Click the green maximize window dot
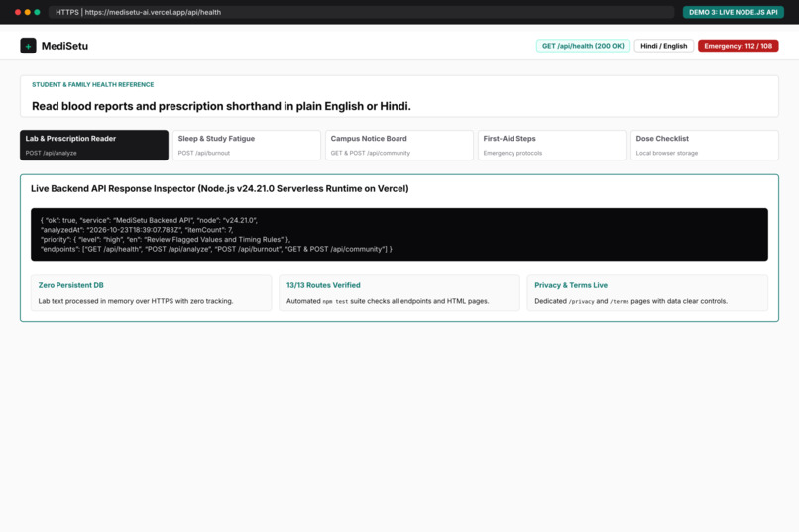 38,12
